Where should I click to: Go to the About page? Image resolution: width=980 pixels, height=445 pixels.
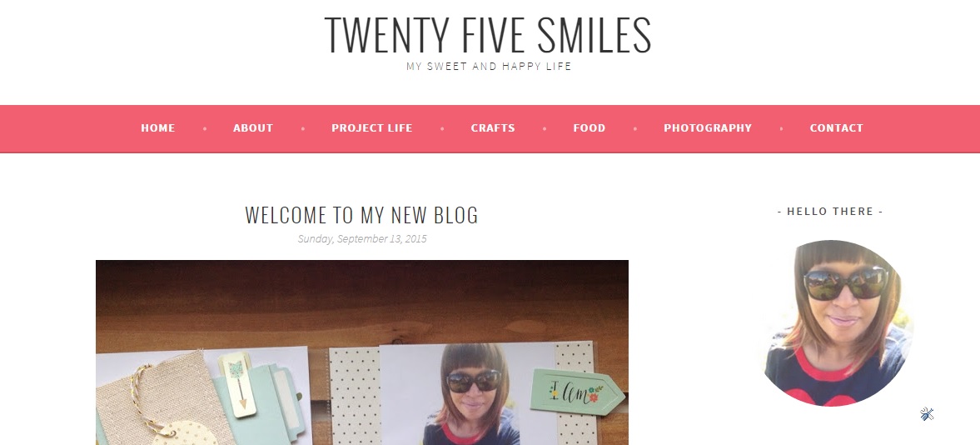pos(253,127)
